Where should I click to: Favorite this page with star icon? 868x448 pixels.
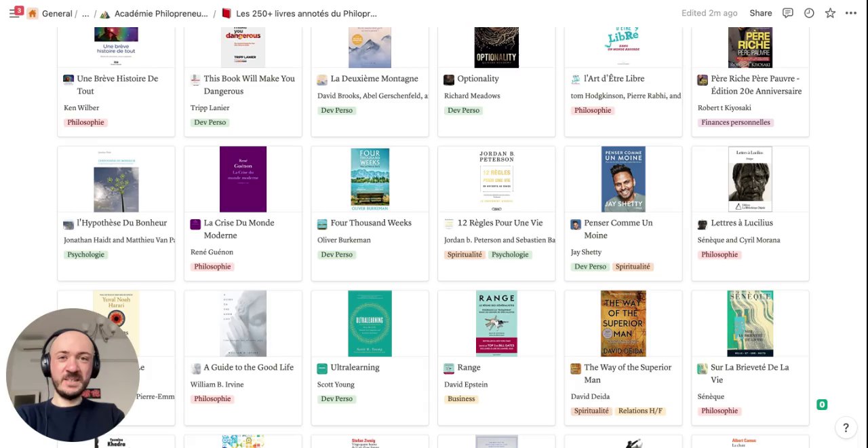click(x=830, y=13)
